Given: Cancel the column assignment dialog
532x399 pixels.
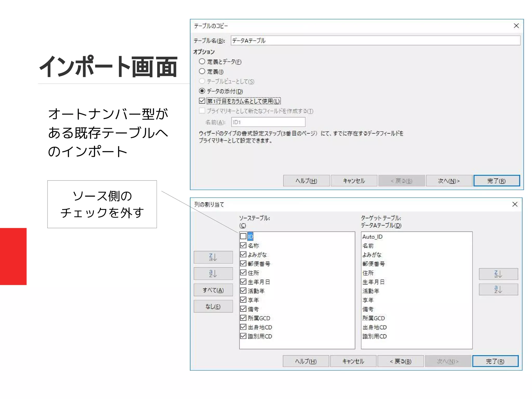Looking at the screenshot, I should tap(353, 361).
